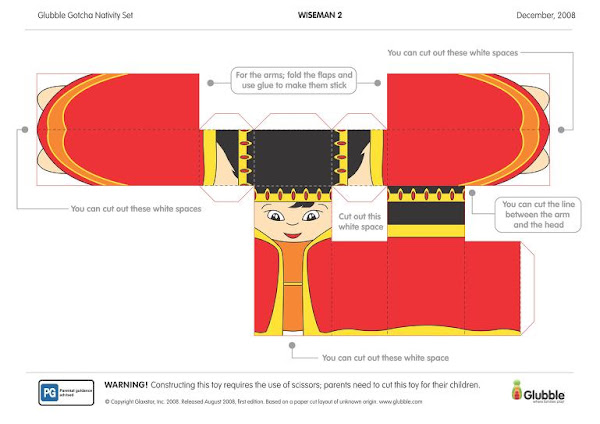The image size is (600, 424).
Task: Click the gray dot at left arm's edge
Action: click(25, 130)
